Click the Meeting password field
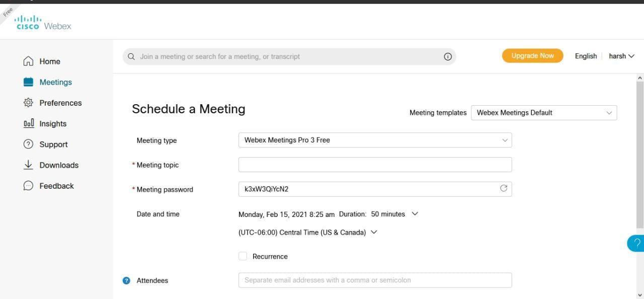 coord(375,189)
